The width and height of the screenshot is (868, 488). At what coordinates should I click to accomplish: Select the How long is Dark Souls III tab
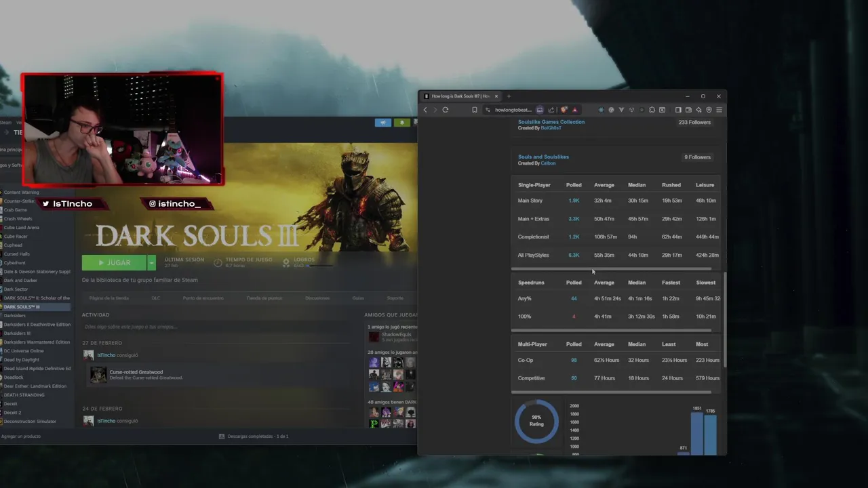[460, 96]
